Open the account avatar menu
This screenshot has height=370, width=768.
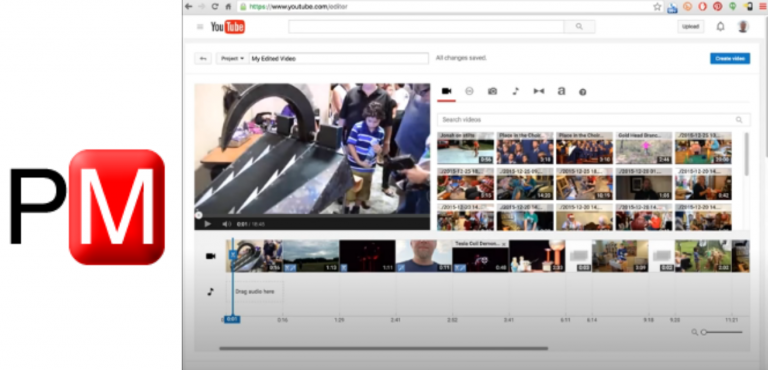click(743, 26)
